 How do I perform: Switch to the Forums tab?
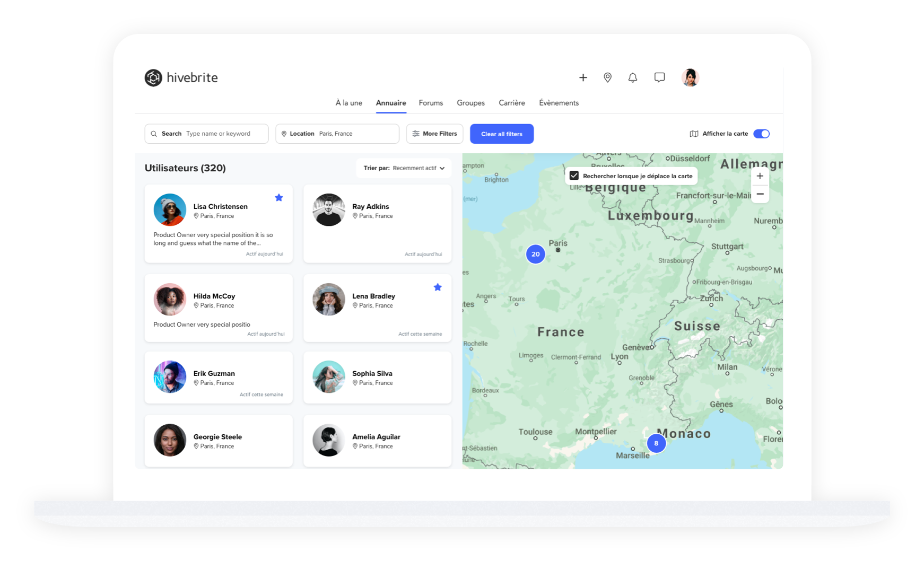(430, 103)
